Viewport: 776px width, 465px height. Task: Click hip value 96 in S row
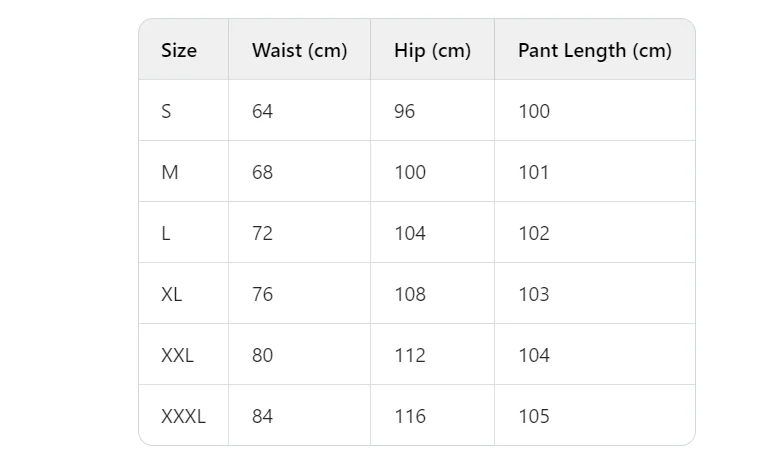coord(404,111)
